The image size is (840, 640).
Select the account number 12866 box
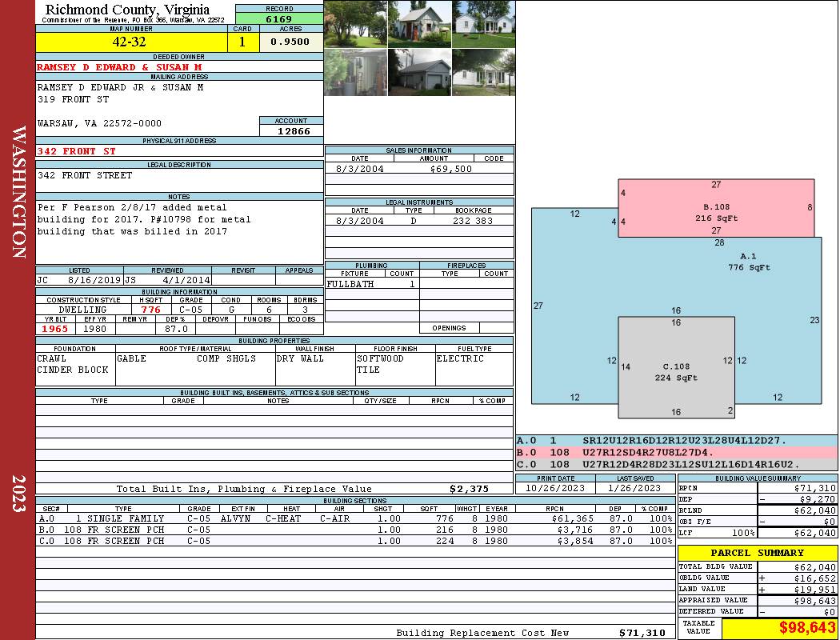[x=291, y=130]
